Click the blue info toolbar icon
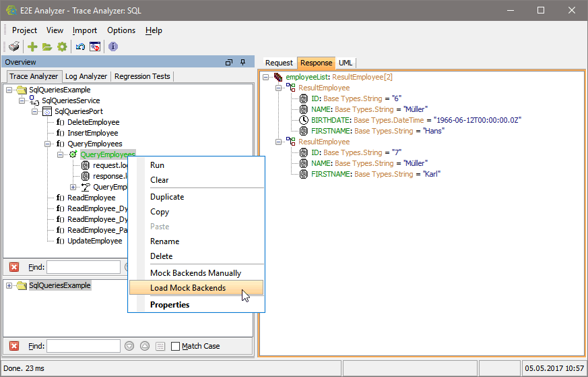The height and width of the screenshot is (377, 588). 113,47
